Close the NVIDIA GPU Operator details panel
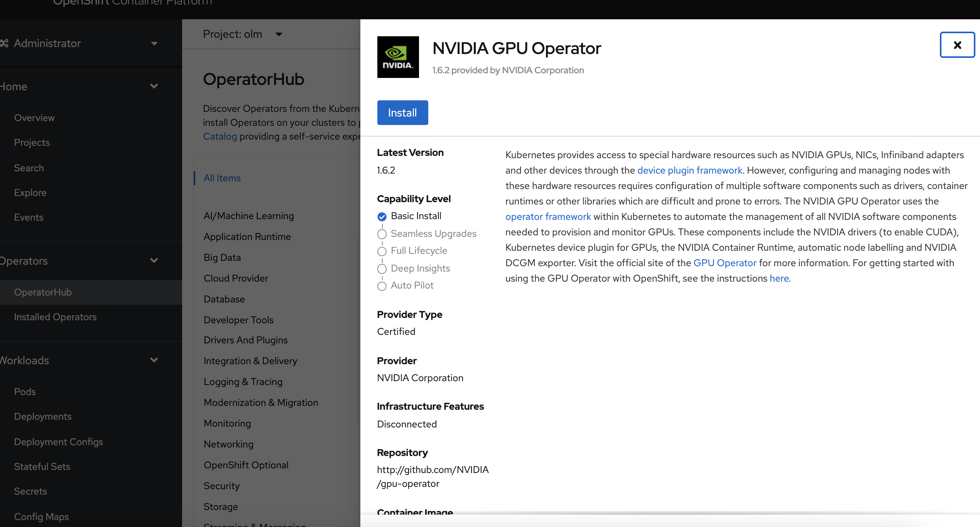This screenshot has width=980, height=527. pos(957,45)
